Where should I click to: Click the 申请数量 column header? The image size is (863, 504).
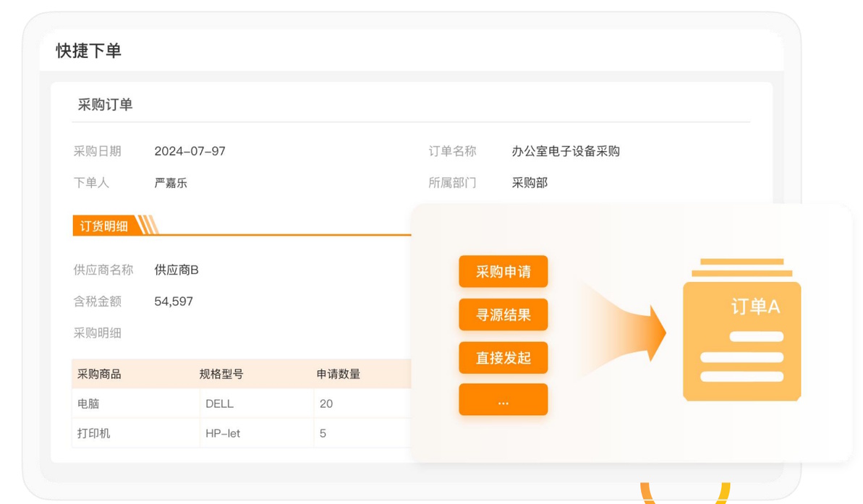pos(339,374)
